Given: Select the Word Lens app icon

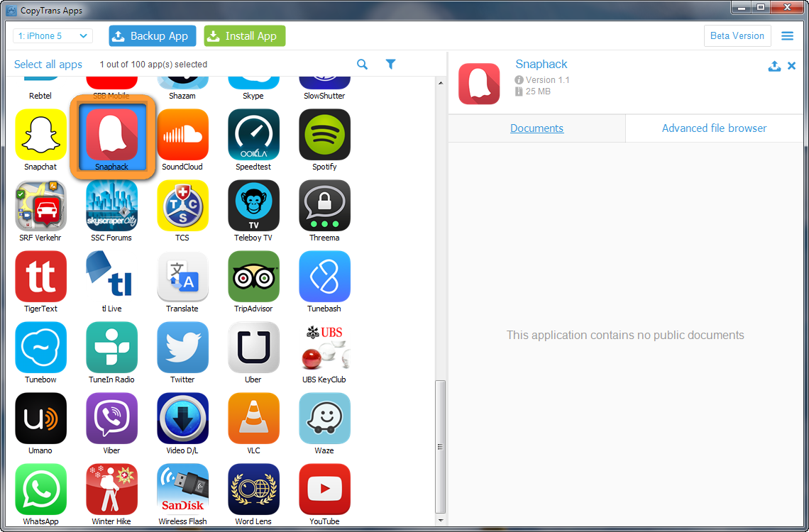Looking at the screenshot, I should tap(254, 489).
